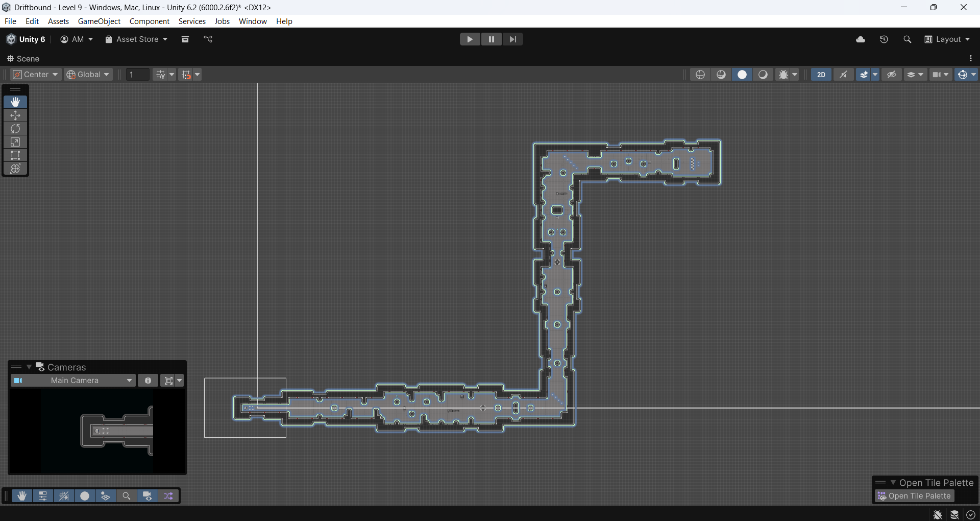Open the Global handle rotation dropdown
Viewport: 980px width, 521px height.
[88, 75]
